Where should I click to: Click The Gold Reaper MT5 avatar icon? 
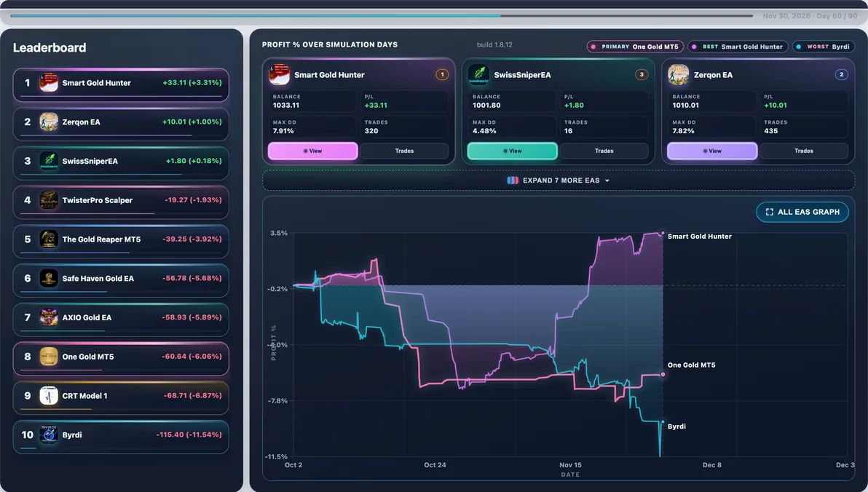pyautogui.click(x=49, y=239)
